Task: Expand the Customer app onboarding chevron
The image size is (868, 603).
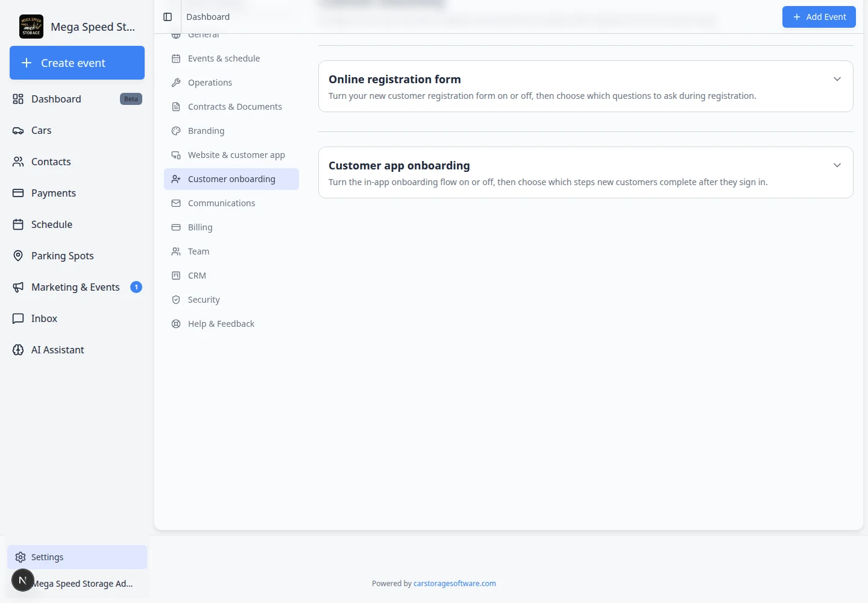Action: coord(837,165)
